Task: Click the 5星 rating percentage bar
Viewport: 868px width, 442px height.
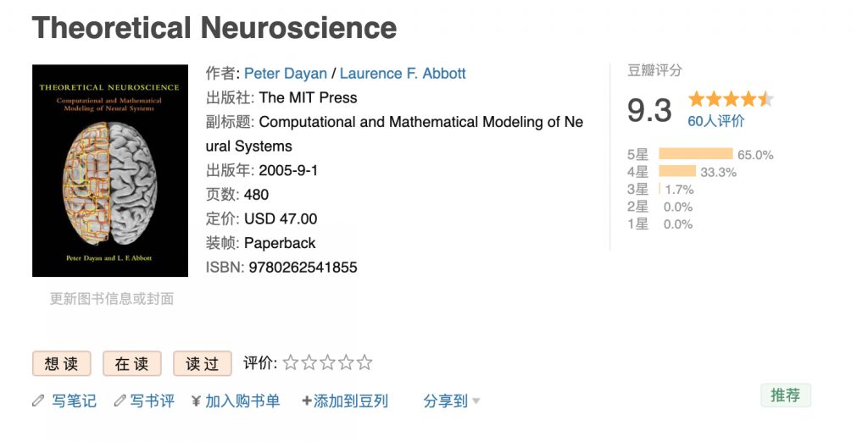Action: point(695,154)
